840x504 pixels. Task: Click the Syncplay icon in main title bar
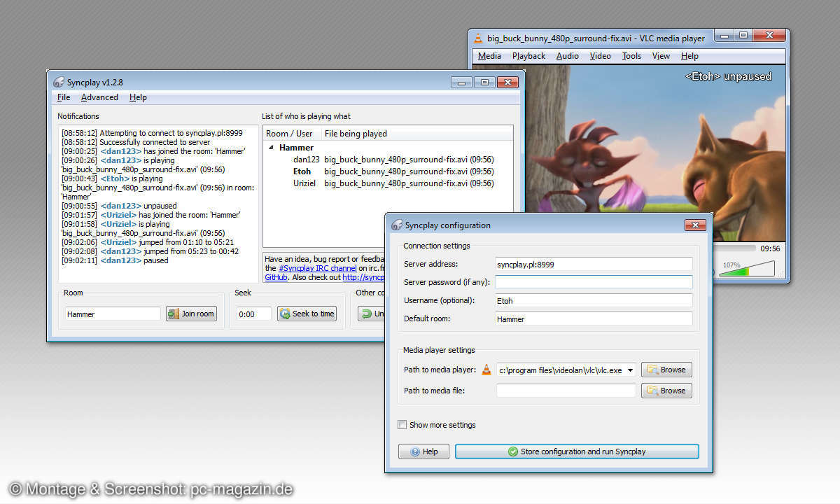pyautogui.click(x=59, y=82)
